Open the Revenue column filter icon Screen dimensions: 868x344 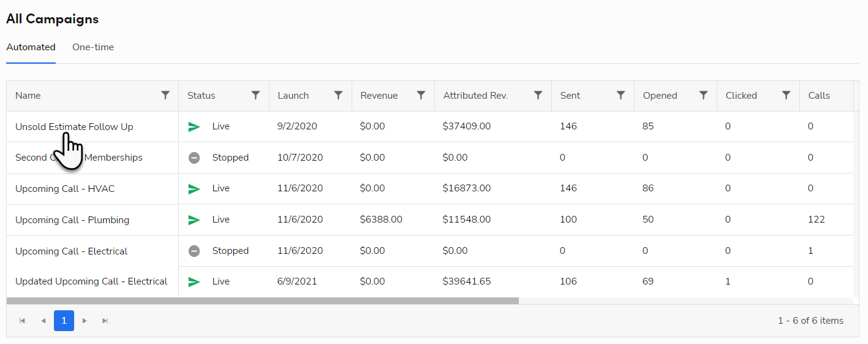[x=421, y=95]
